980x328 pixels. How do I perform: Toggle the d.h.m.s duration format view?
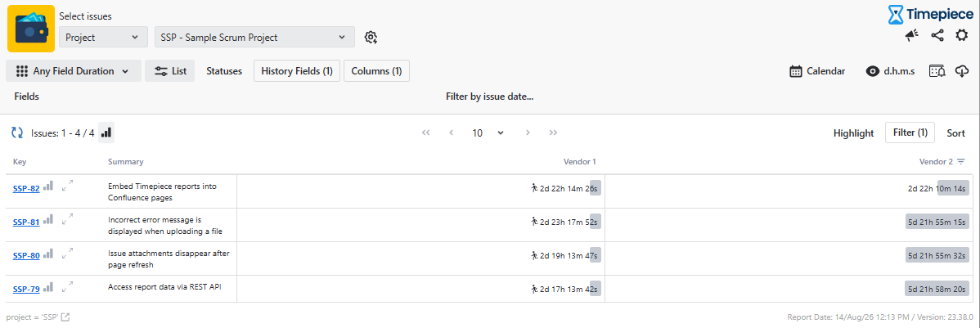click(890, 71)
